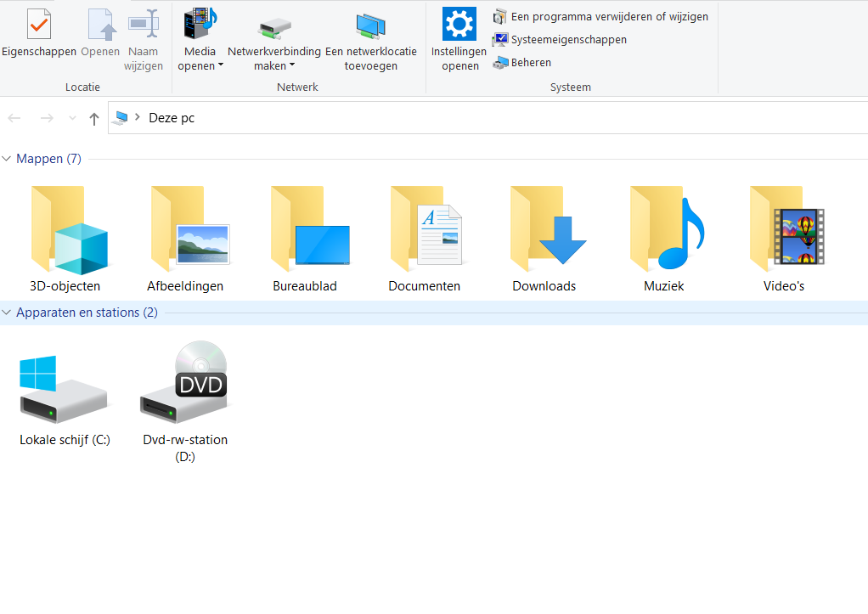Select the Downloads folder
Screen dimensions: 868x614
pos(544,229)
